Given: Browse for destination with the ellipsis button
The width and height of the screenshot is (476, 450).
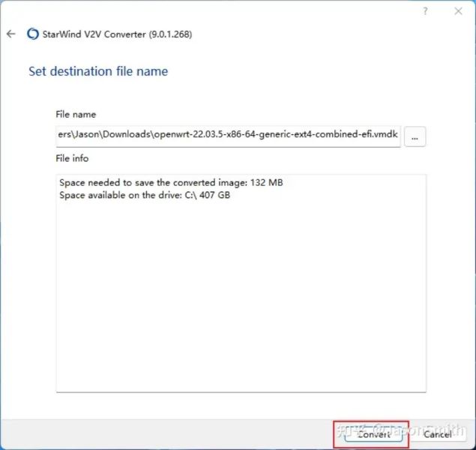Looking at the screenshot, I should (x=415, y=137).
